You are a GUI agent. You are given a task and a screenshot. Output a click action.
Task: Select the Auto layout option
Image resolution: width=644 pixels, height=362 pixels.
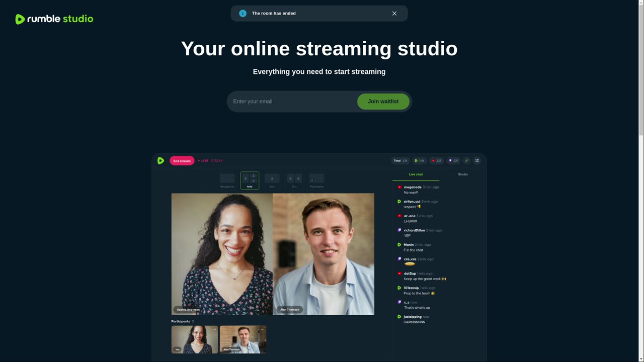[250, 180]
